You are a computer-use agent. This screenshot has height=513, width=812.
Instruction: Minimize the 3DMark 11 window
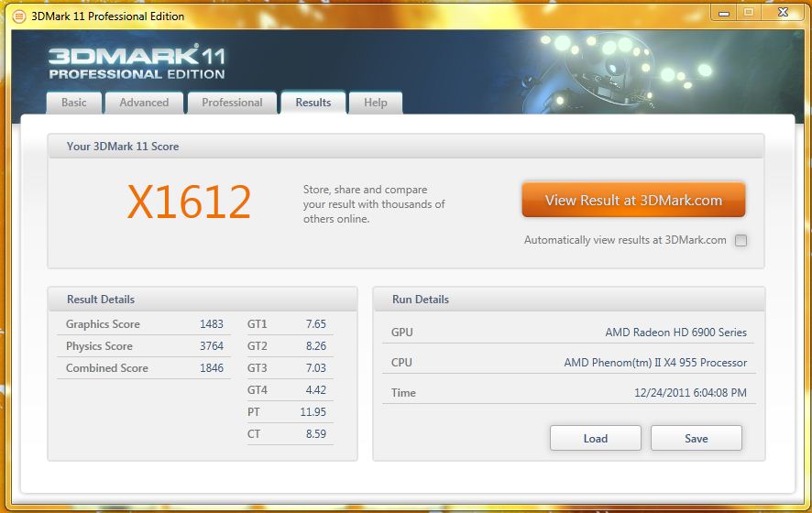click(724, 13)
